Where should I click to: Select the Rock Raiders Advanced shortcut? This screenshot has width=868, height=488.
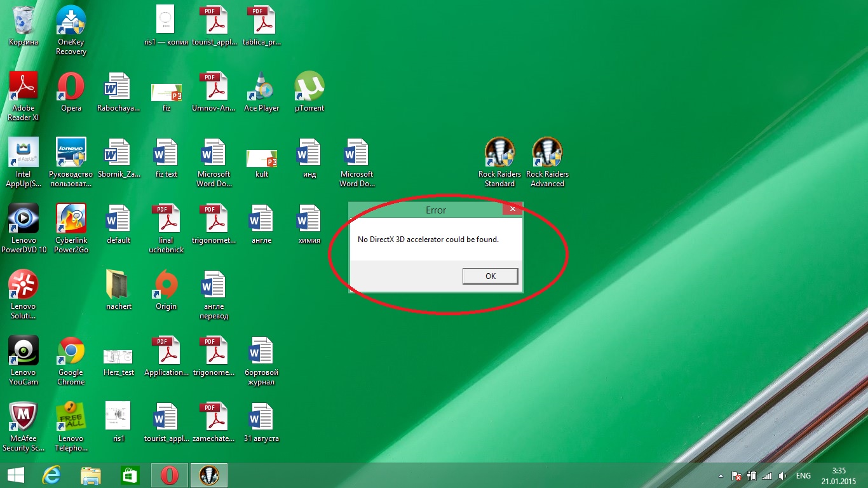(547, 163)
